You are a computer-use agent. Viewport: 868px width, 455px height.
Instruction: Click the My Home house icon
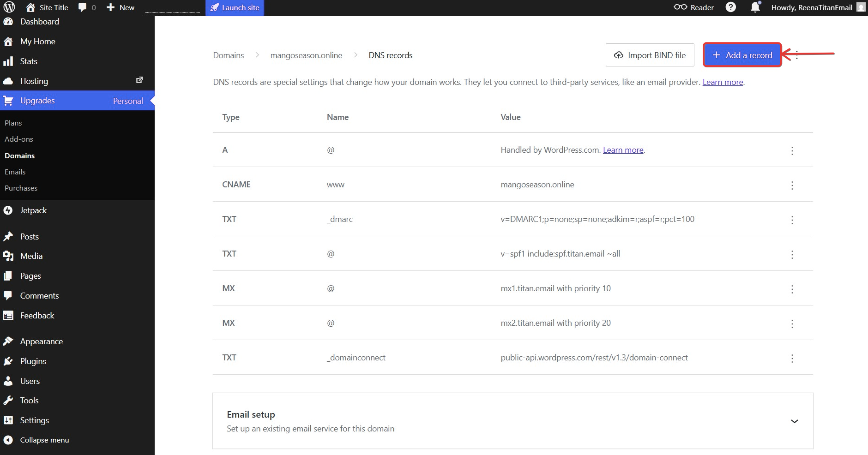click(x=8, y=42)
